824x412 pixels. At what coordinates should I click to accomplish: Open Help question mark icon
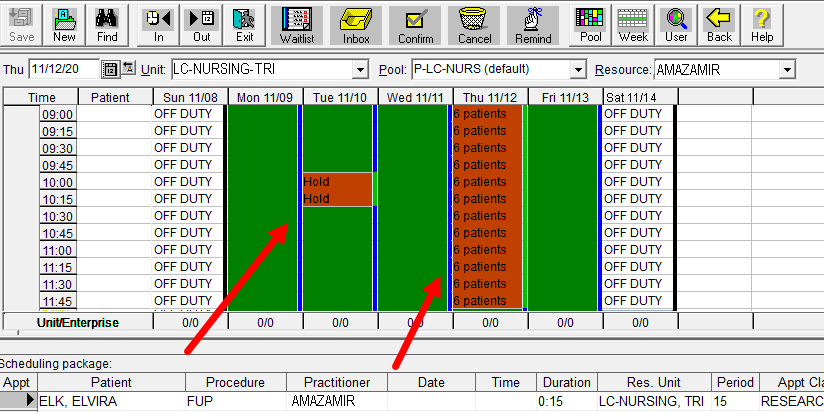pyautogui.click(x=762, y=25)
